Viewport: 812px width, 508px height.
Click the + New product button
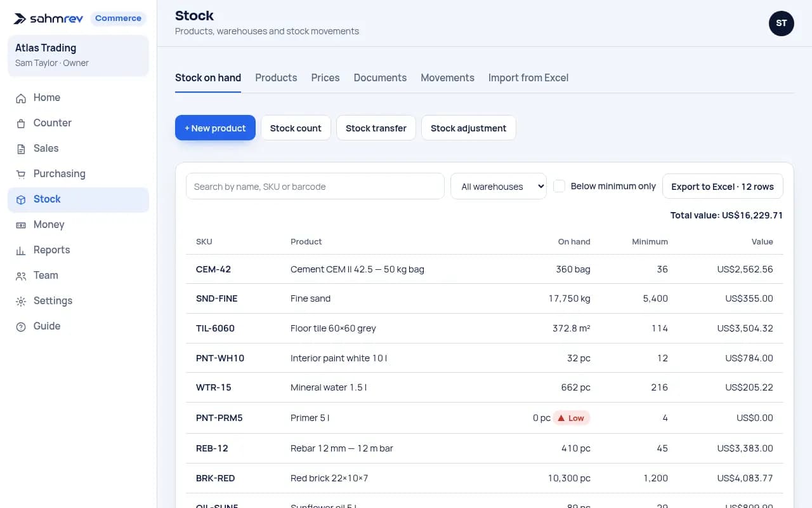point(215,128)
